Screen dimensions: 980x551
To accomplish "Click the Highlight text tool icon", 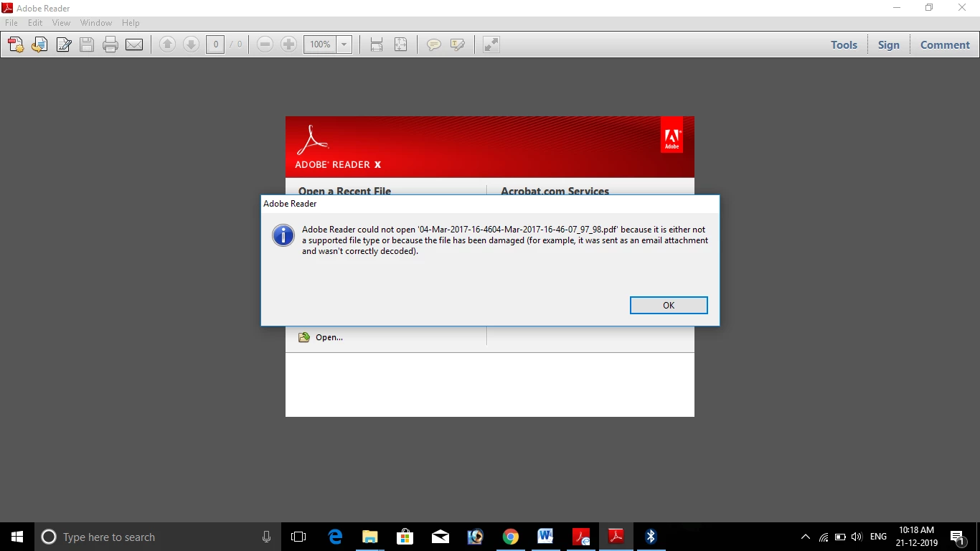I will coord(457,44).
